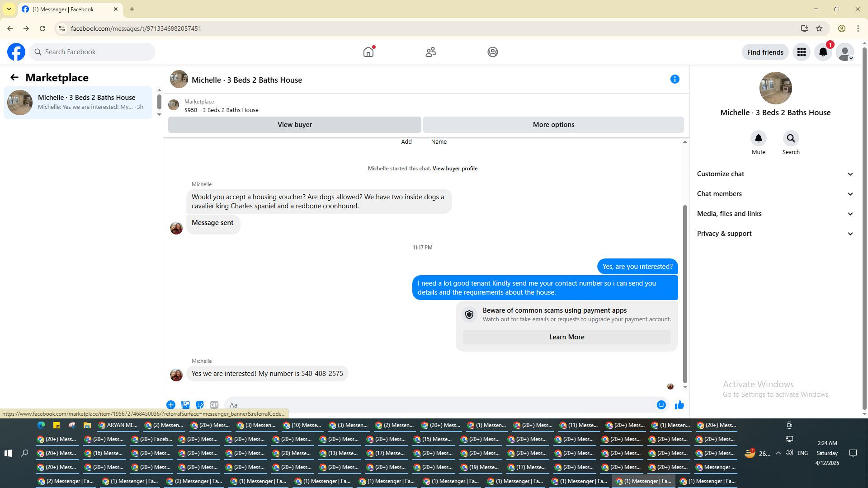Toggle the conversation information panel icon

[675, 79]
